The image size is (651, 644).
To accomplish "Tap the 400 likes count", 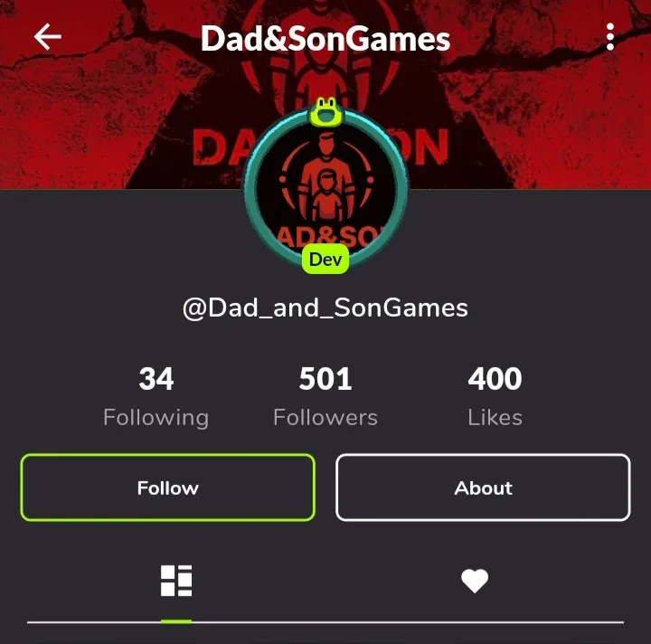I will 495,379.
